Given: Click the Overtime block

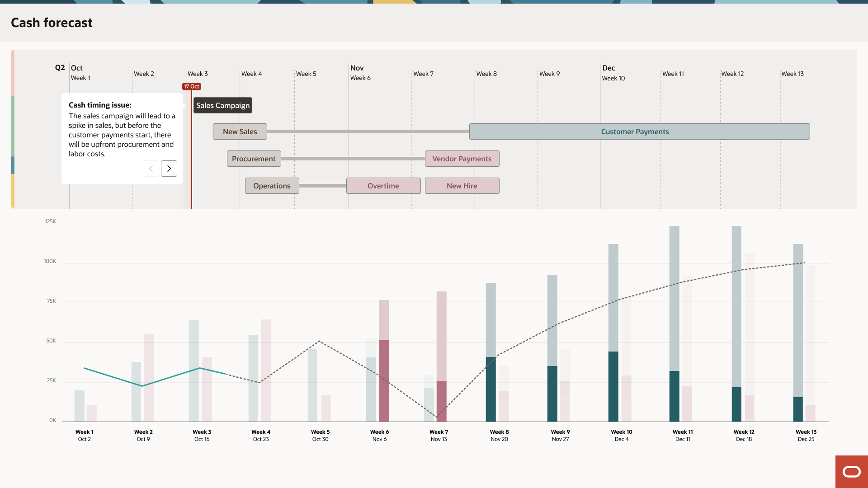Looking at the screenshot, I should coord(383,186).
